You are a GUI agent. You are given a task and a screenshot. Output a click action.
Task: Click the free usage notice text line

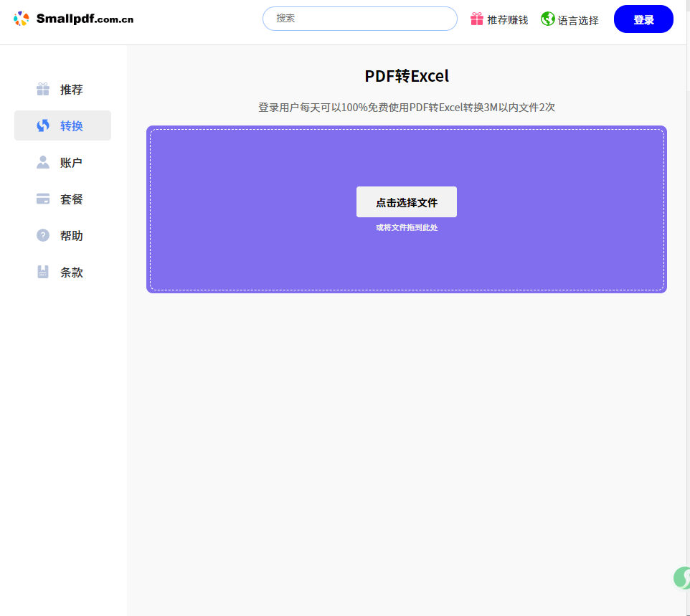407,107
